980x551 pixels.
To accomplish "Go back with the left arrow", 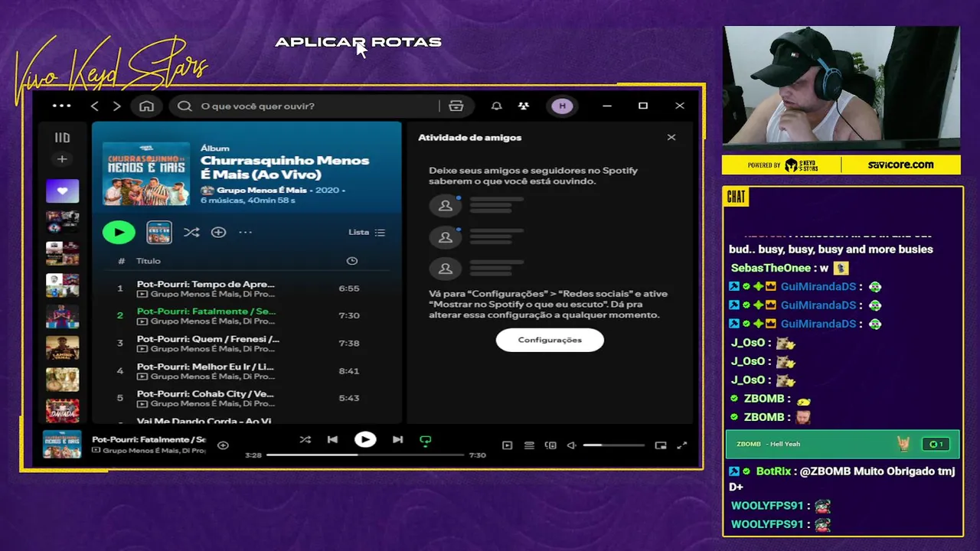I will tap(94, 106).
